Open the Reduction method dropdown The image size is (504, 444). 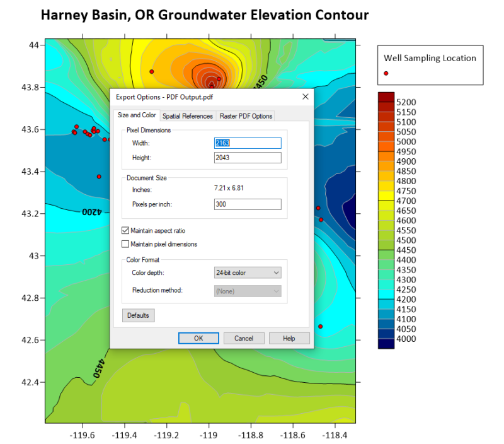tap(277, 291)
